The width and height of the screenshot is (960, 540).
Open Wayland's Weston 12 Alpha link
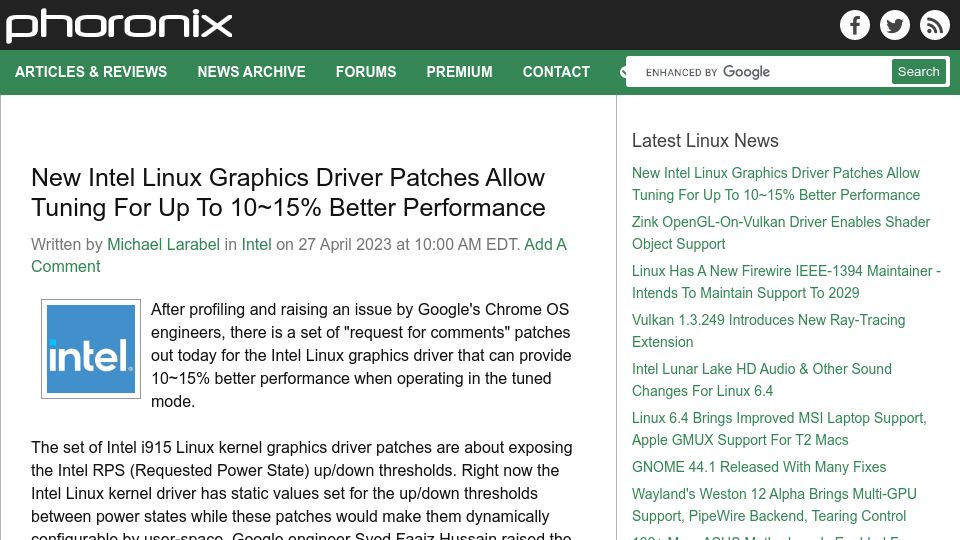point(774,504)
